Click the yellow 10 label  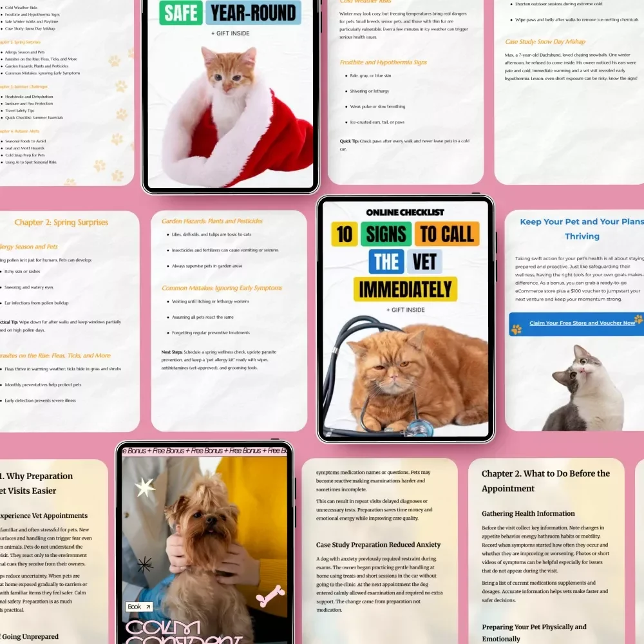(x=344, y=234)
